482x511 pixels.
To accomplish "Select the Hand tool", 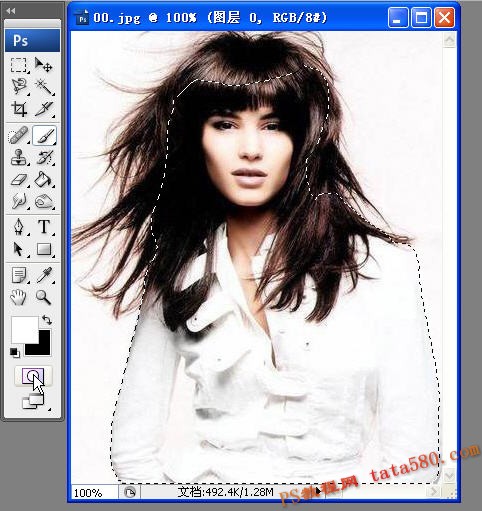I will pyautogui.click(x=19, y=297).
